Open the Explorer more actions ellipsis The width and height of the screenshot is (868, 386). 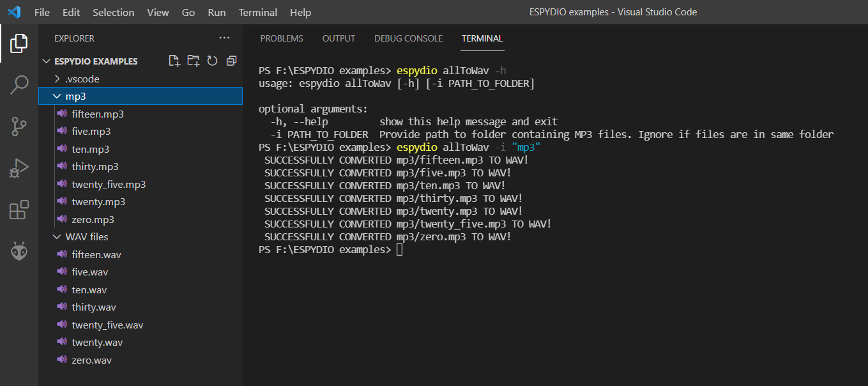click(x=224, y=38)
